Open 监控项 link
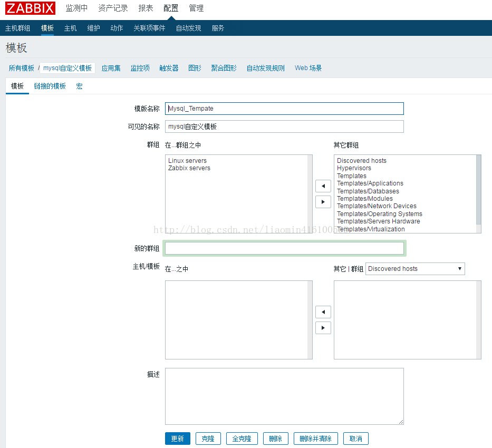The width and height of the screenshot is (492, 448). click(x=140, y=68)
